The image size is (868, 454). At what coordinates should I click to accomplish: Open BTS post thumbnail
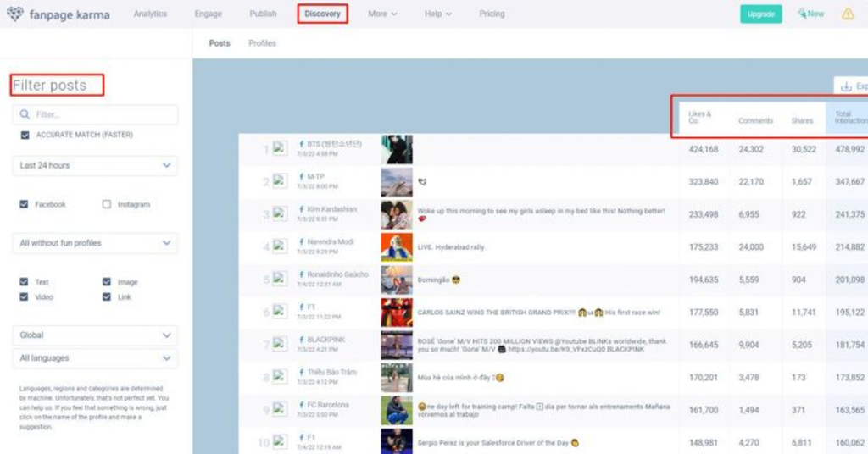397,149
